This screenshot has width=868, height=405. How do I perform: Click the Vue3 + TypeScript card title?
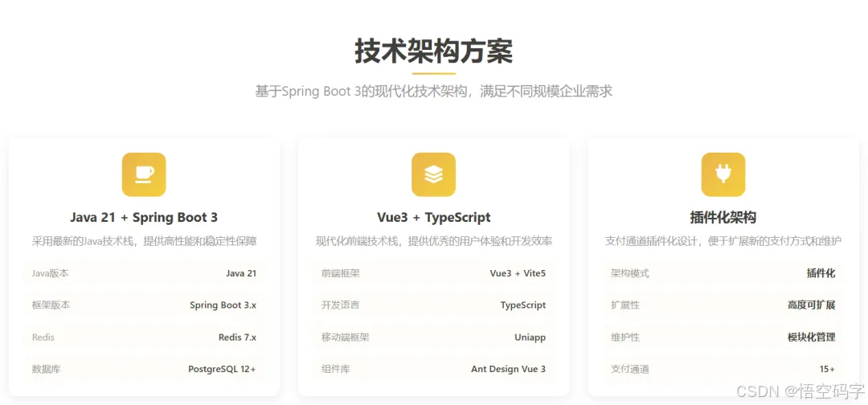tap(433, 218)
